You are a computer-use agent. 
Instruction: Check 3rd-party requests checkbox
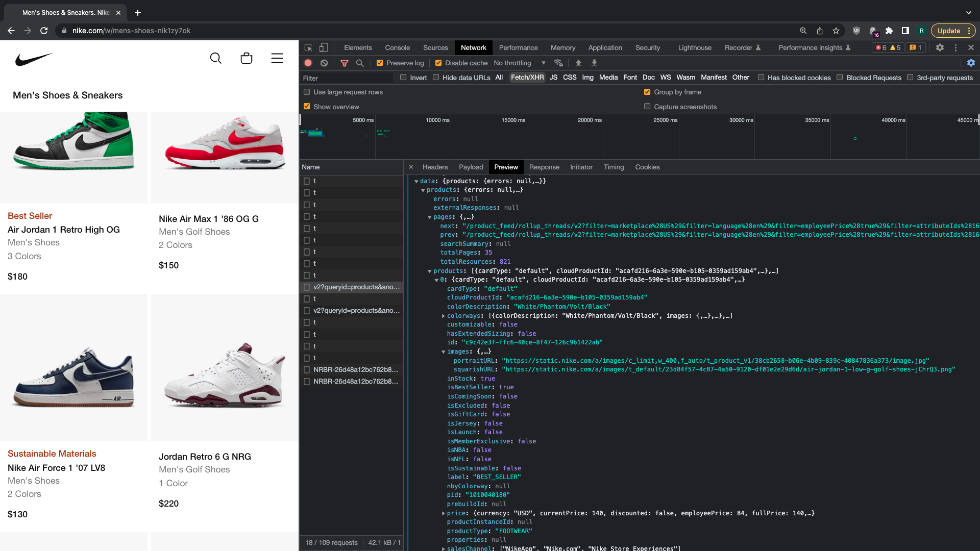[x=910, y=78]
